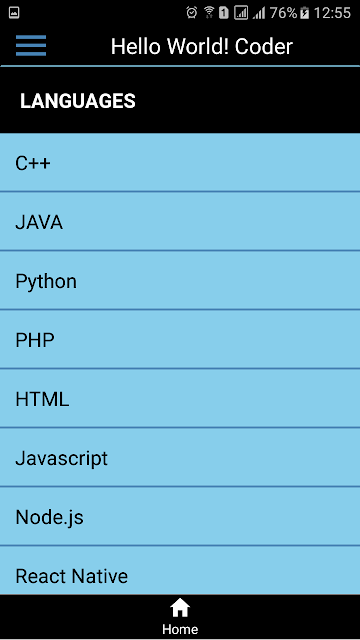This screenshot has width=360, height=640.
Task: Tap the 12:55 clock in status bar
Action: pos(332,13)
